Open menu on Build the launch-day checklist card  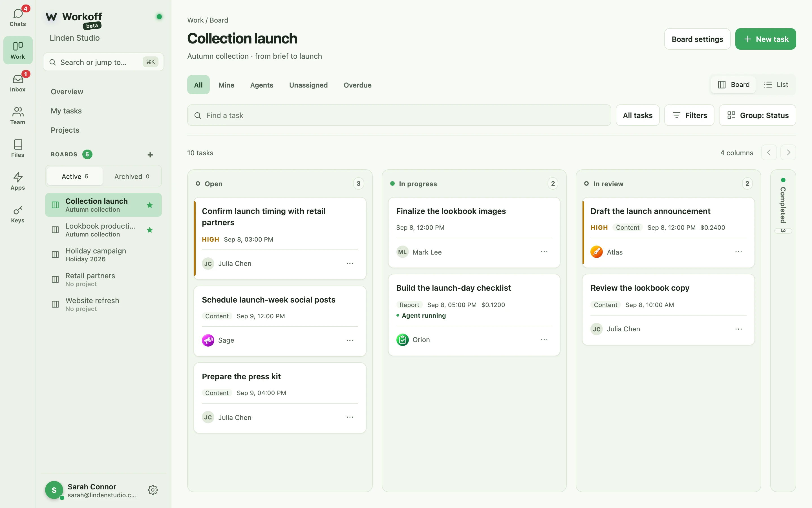544,340
